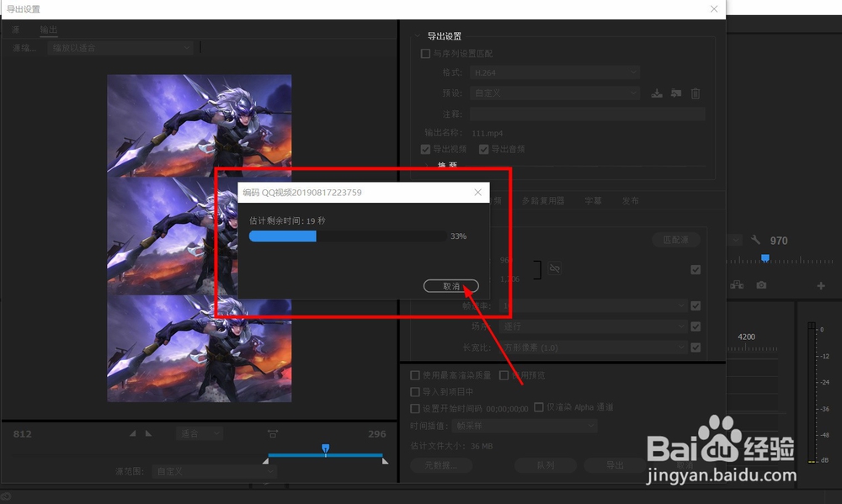
Task: Click the aspect ratio correction icon
Action: pyautogui.click(x=273, y=433)
